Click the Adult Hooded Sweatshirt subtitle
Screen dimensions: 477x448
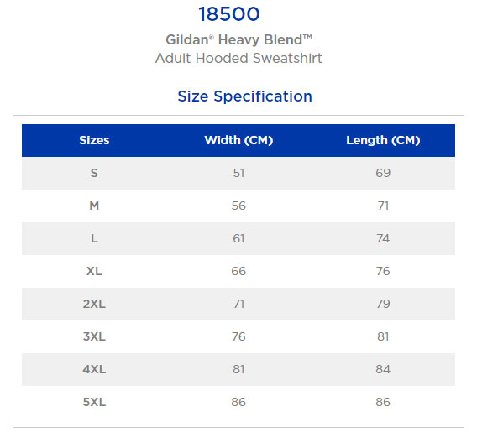pos(238,58)
